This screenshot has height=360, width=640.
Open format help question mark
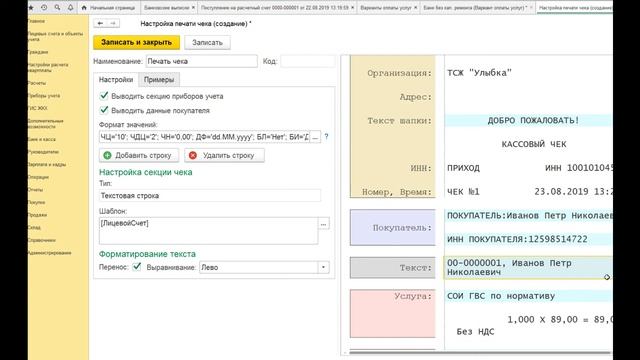point(326,137)
